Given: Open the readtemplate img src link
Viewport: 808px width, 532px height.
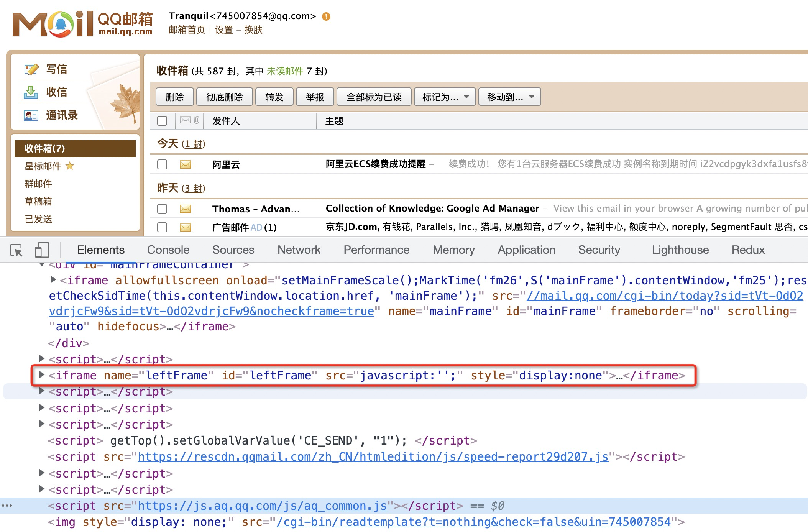Looking at the screenshot, I should [x=473, y=522].
